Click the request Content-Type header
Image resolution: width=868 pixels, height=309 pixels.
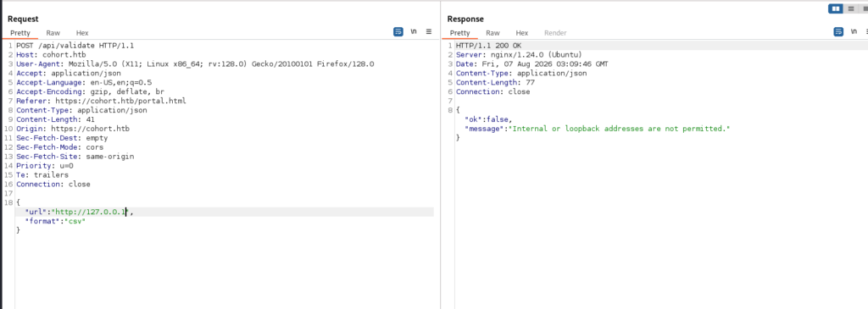click(82, 110)
